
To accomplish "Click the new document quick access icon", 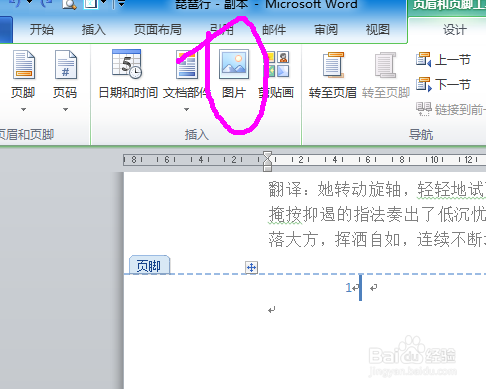I will click(91, 4).
